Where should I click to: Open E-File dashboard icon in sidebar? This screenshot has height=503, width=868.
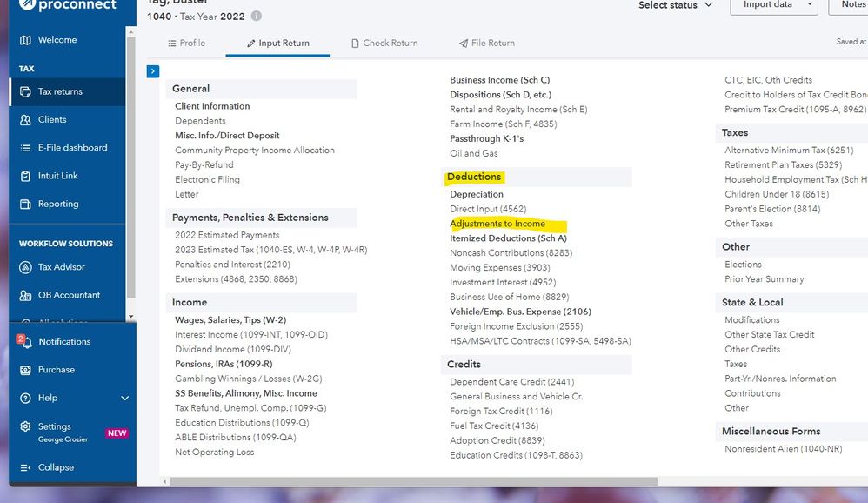point(25,148)
